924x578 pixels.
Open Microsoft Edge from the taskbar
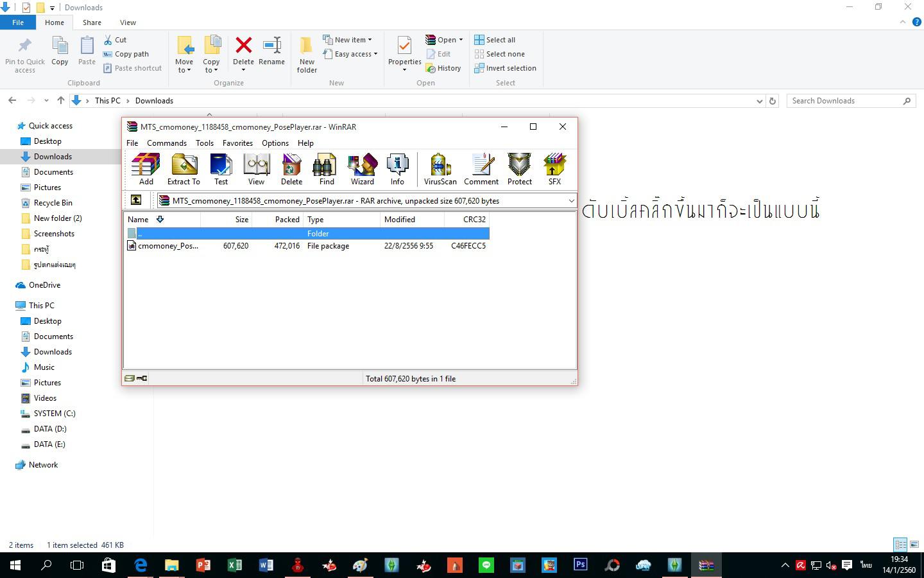tap(141, 565)
